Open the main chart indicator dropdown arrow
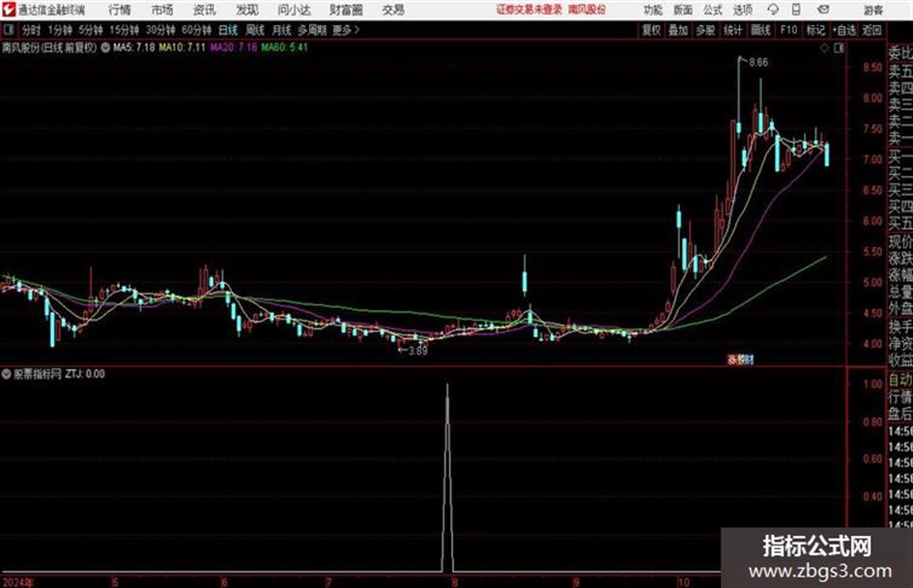This screenshot has height=588, width=913. point(105,47)
